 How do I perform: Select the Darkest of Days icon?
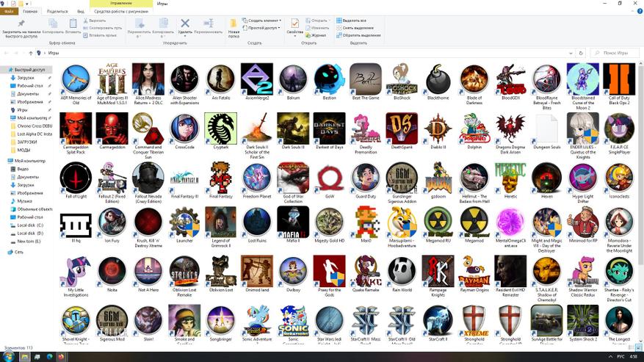pos(330,128)
